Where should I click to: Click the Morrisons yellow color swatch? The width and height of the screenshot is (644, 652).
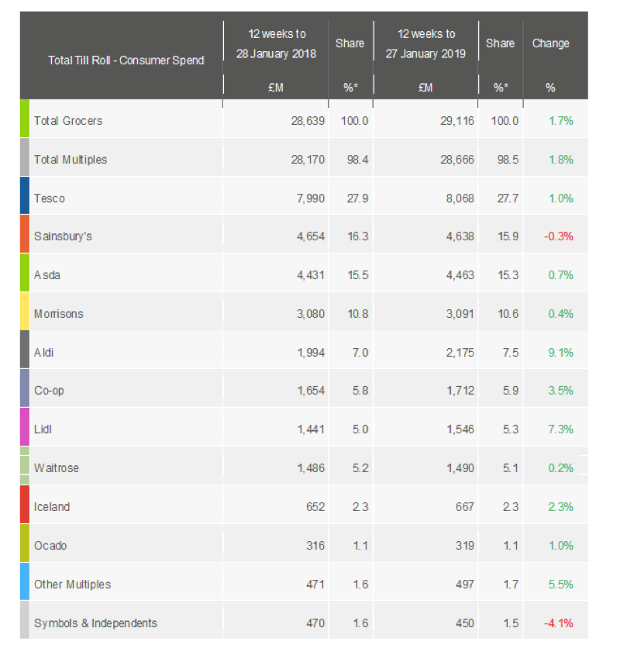click(25, 312)
